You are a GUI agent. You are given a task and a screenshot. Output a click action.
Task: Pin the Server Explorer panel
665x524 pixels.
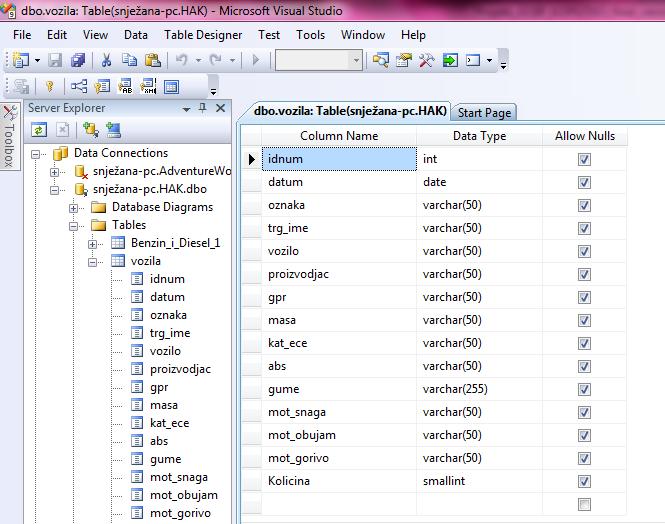click(x=203, y=108)
